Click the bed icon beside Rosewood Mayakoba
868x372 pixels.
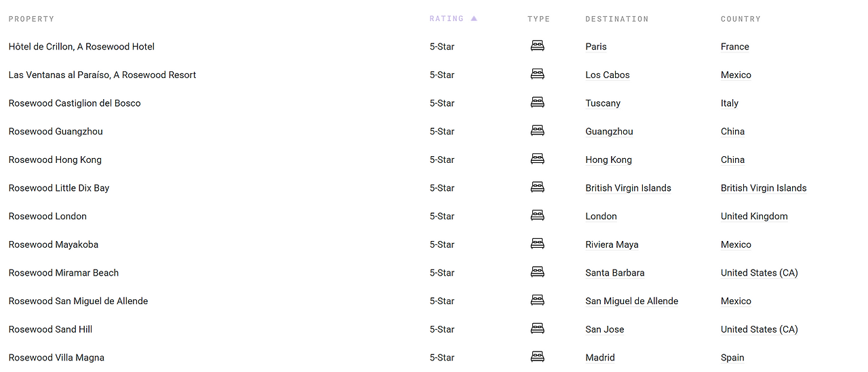pyautogui.click(x=537, y=244)
